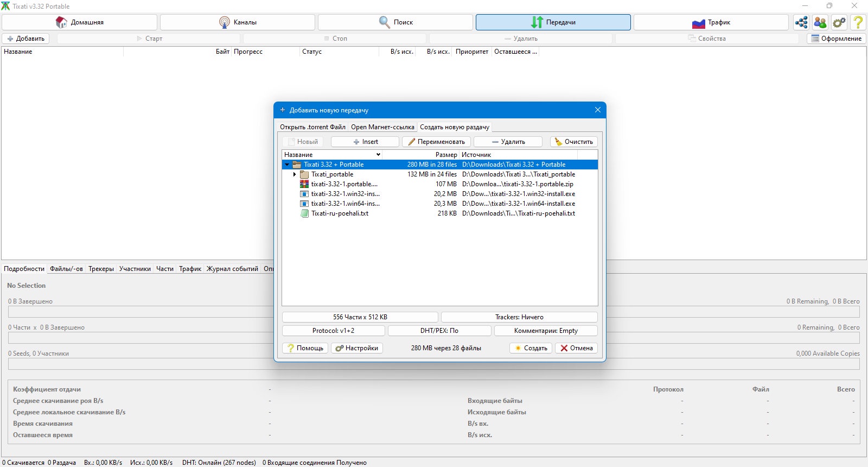Switch to Open Магнет-ссылка tab
Image resolution: width=868 pixels, height=467 pixels.
click(382, 127)
